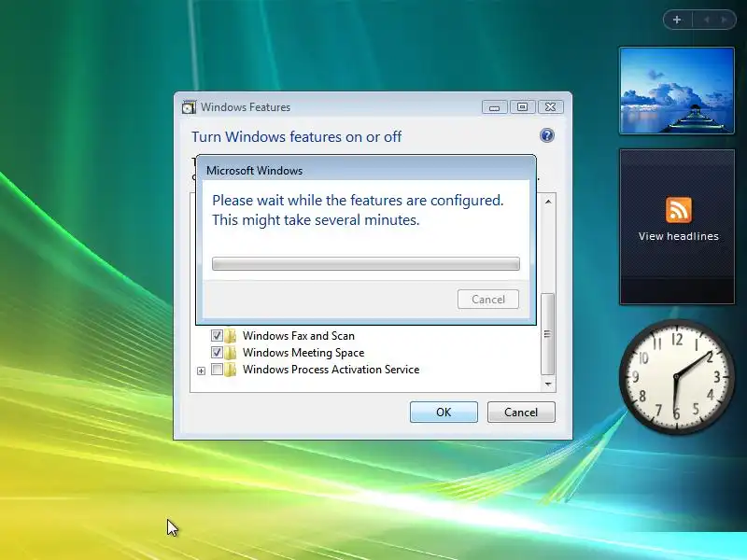Click the Windows Fax and Scan folder icon
747x560 pixels.
[231, 336]
